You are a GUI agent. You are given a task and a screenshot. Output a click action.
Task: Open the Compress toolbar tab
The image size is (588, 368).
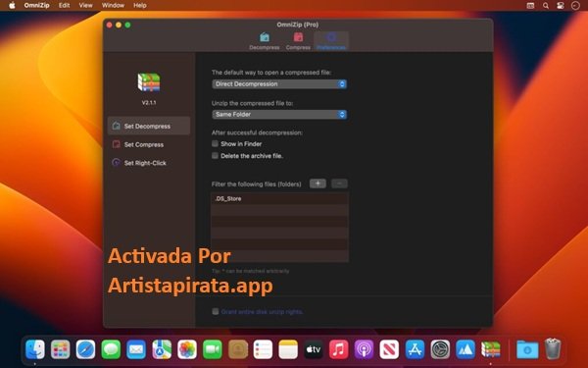point(298,41)
